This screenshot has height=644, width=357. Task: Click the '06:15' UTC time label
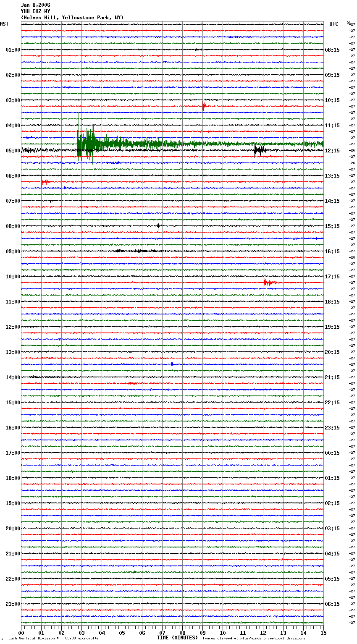point(332,604)
